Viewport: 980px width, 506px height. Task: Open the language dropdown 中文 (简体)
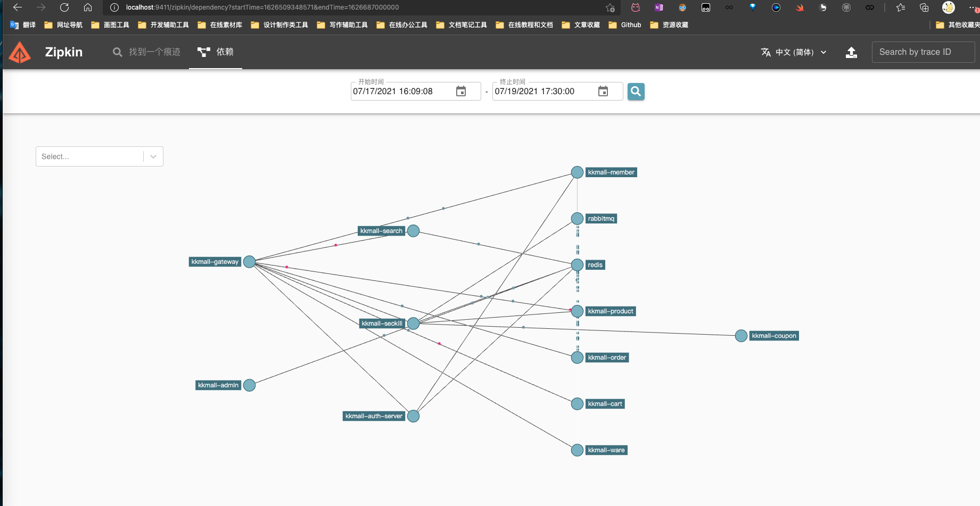click(794, 52)
